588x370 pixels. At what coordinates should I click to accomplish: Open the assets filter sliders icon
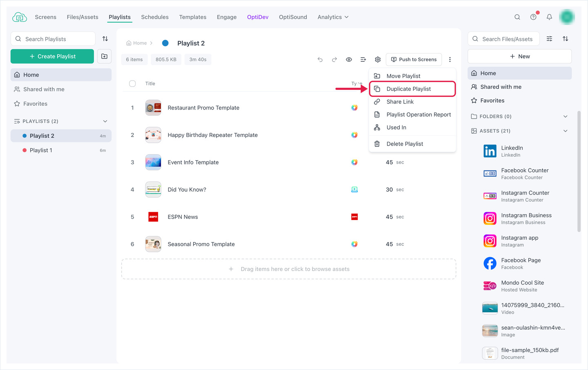549,39
